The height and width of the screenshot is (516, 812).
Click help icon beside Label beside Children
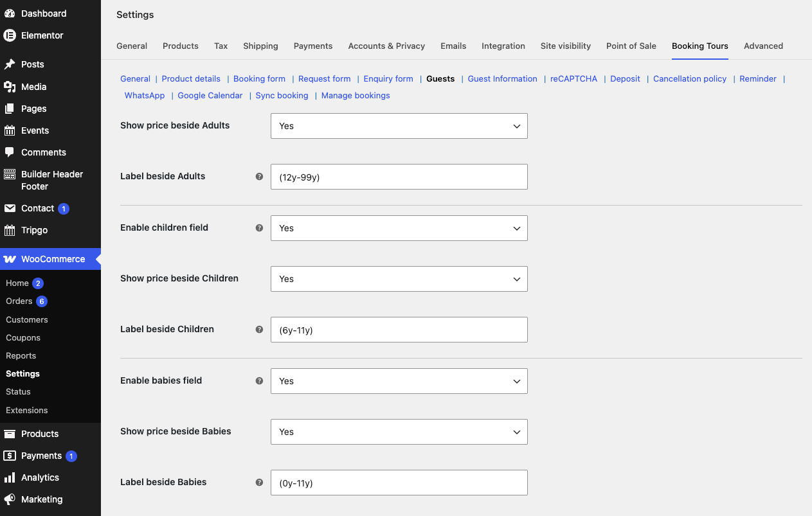(259, 329)
